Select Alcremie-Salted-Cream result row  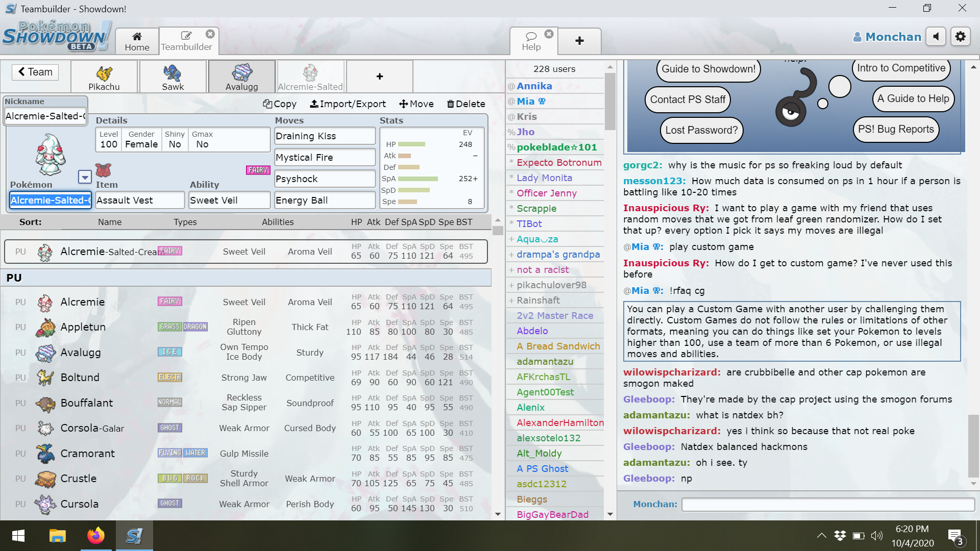(x=246, y=252)
